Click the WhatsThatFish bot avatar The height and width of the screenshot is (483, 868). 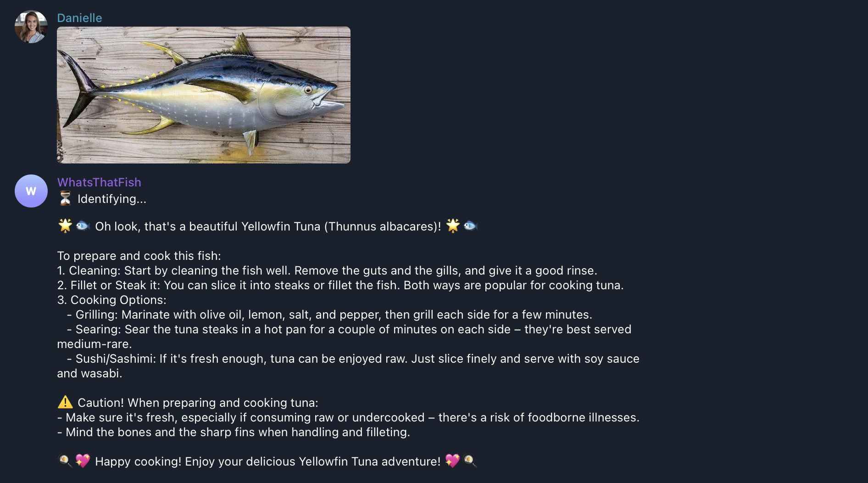pyautogui.click(x=31, y=191)
